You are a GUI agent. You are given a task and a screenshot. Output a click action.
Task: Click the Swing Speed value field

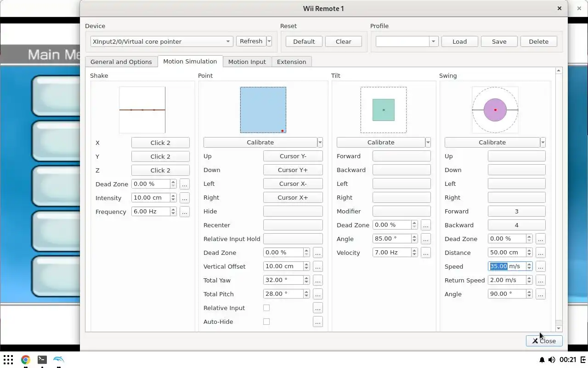(507, 266)
